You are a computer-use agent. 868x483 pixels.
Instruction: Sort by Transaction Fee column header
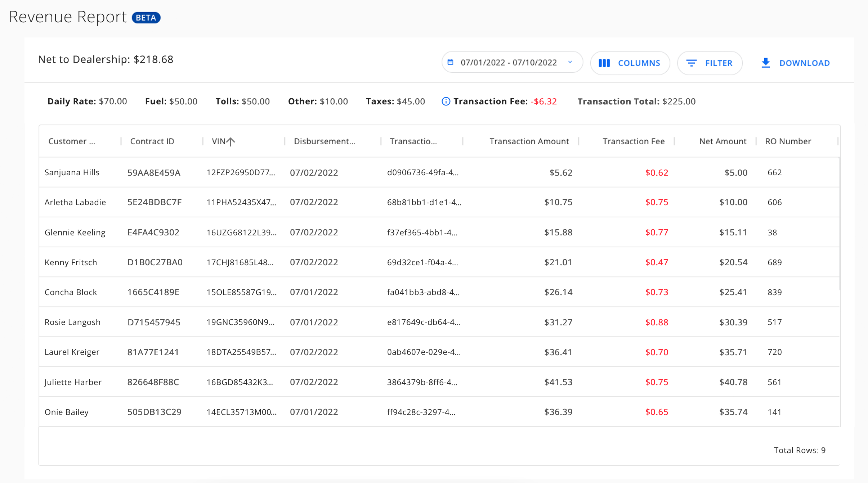coord(634,141)
